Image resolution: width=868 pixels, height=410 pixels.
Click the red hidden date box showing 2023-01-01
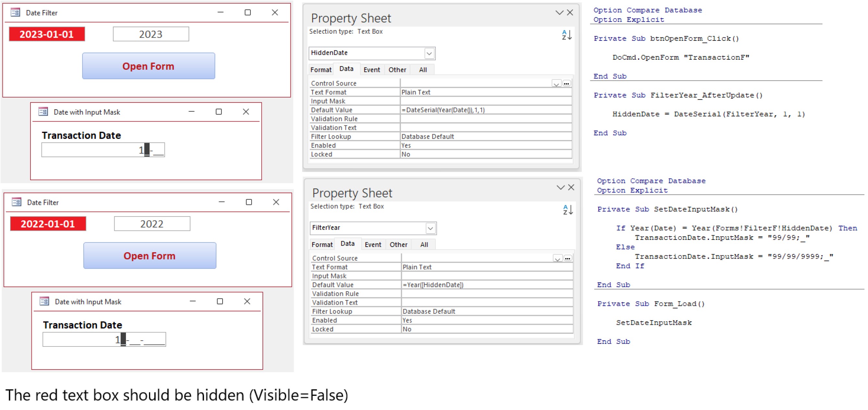46,34
